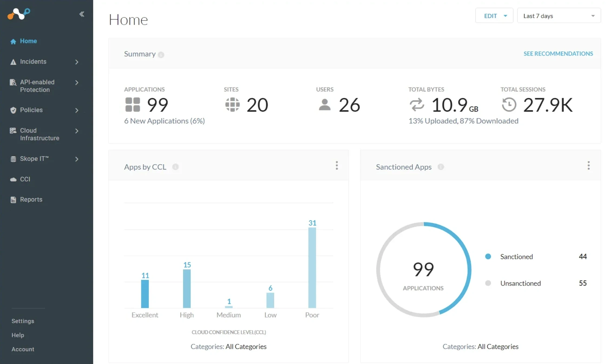Open the Help link

pos(18,335)
